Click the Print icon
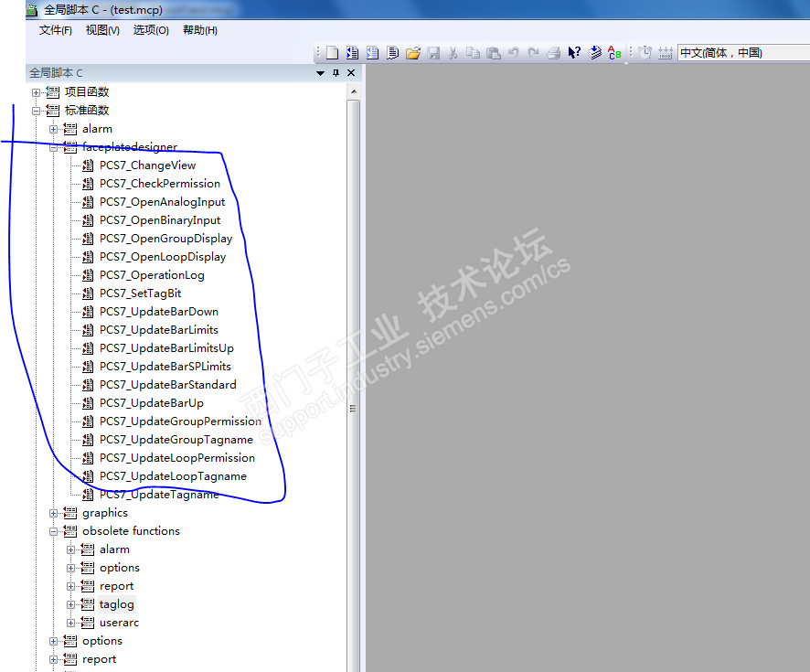This screenshot has height=672, width=810. pyautogui.click(x=554, y=53)
